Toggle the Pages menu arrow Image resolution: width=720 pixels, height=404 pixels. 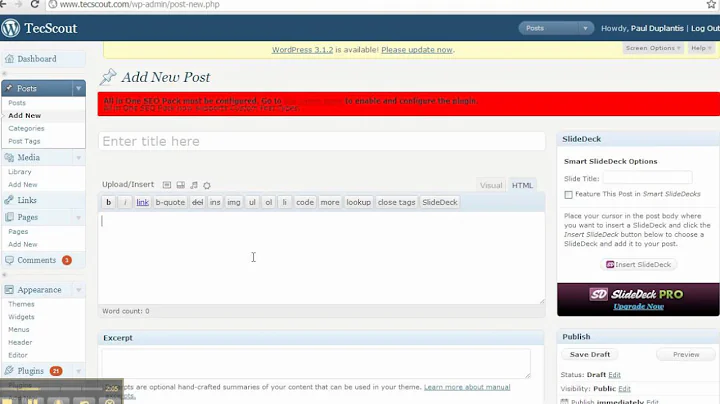(x=79, y=217)
